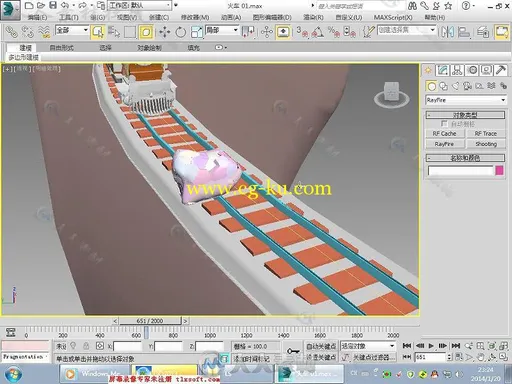Collapse the Object Type rollout

coord(465,115)
